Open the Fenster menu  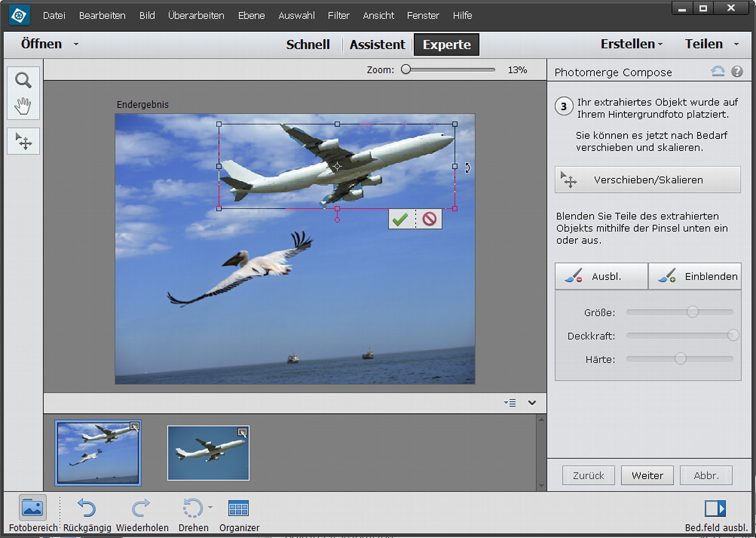(423, 16)
